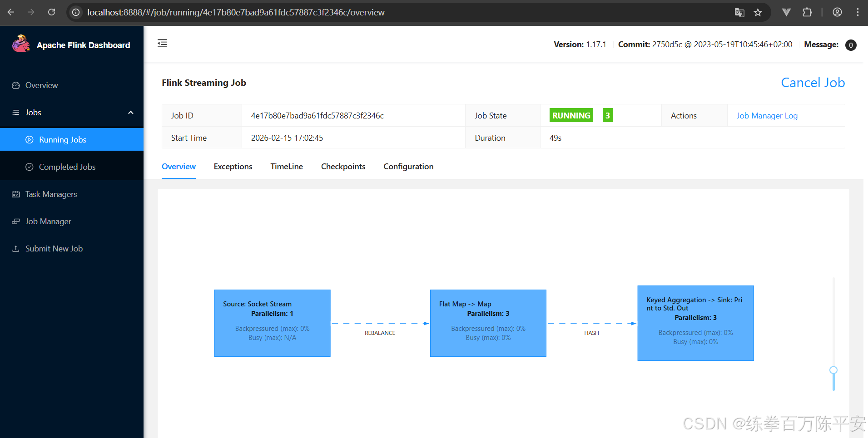Image resolution: width=868 pixels, height=438 pixels.
Task: Click the browser address bar URL
Action: click(236, 12)
